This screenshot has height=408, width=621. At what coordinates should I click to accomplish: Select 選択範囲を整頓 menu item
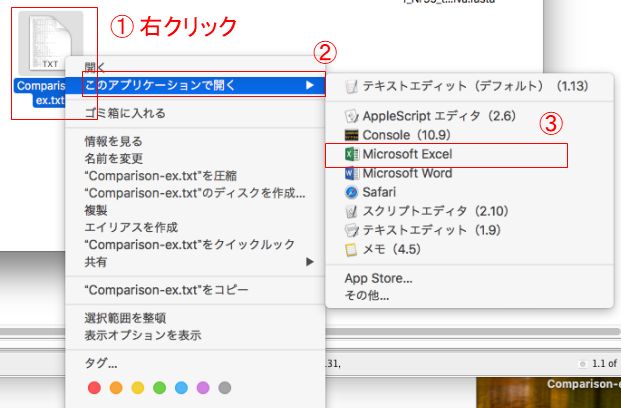click(x=195, y=318)
